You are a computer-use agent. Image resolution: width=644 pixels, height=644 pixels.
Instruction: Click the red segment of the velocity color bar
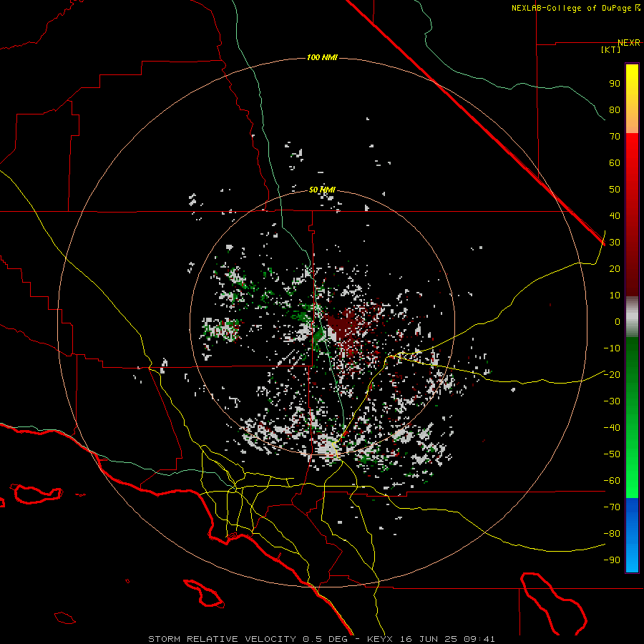(x=632, y=215)
